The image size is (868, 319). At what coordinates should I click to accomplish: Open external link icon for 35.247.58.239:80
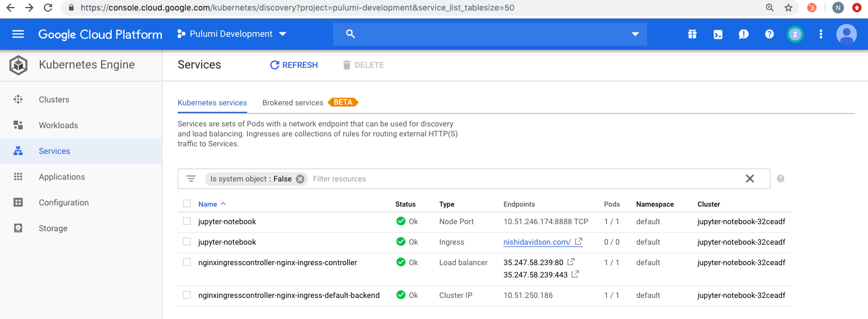tap(571, 262)
